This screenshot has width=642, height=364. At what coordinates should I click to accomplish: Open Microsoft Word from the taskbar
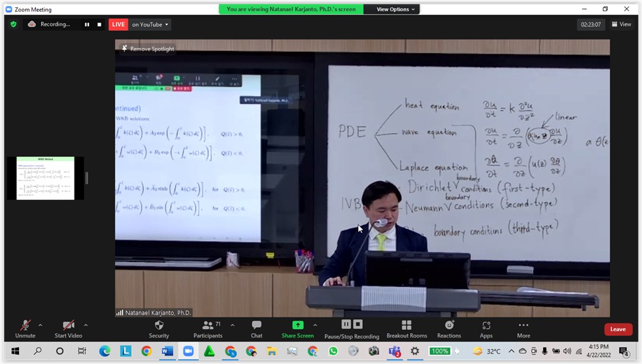(x=167, y=351)
